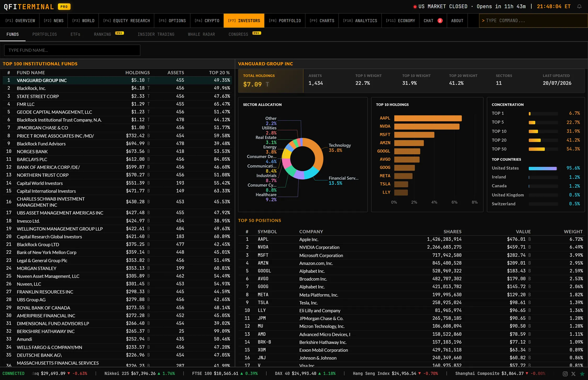Sort positions by Shares column header
The image size is (588, 380).
(452, 232)
